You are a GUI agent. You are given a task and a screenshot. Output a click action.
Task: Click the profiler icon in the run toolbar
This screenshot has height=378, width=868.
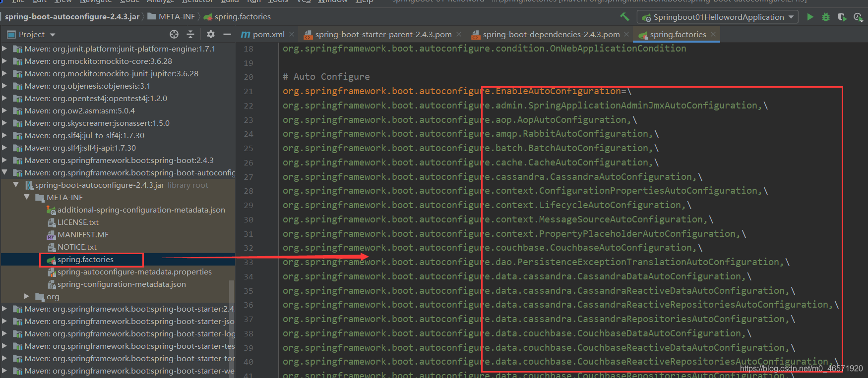858,17
